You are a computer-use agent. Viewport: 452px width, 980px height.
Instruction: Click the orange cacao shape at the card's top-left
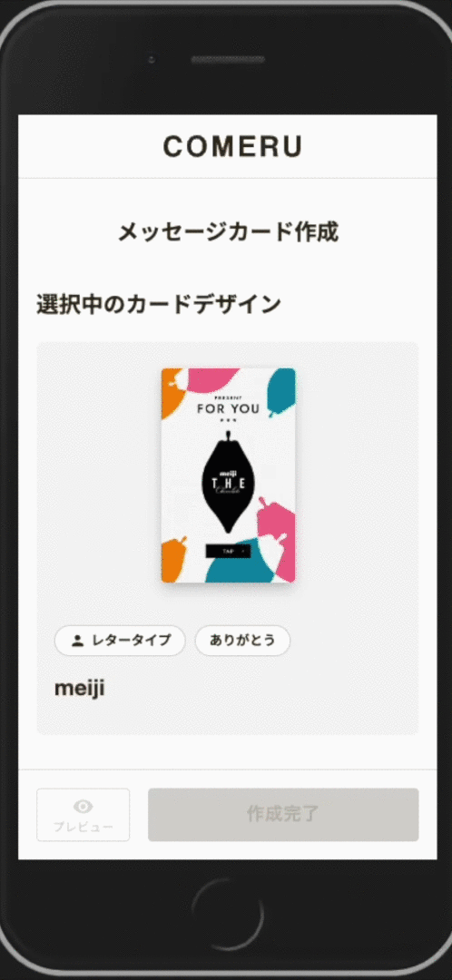[x=172, y=394]
